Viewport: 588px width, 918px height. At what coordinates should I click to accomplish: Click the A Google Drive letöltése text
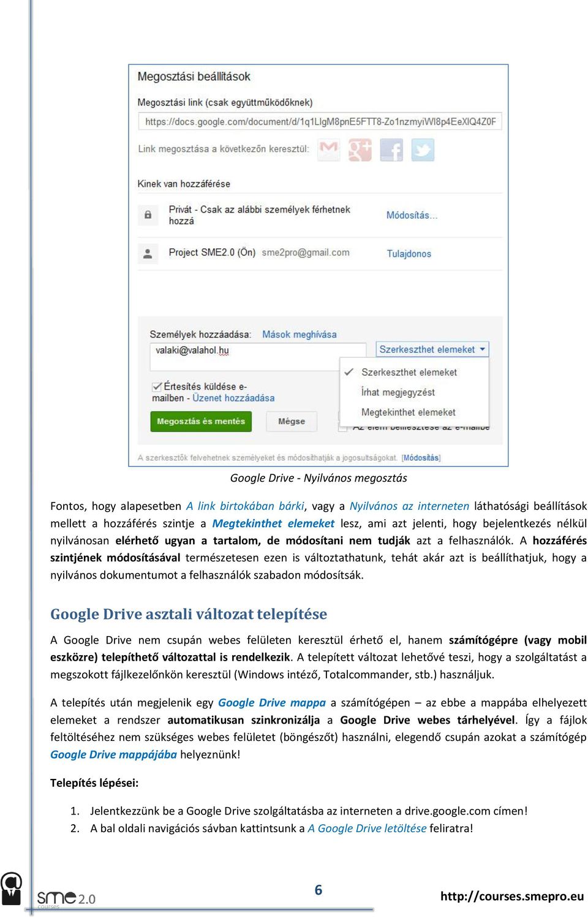367,828
